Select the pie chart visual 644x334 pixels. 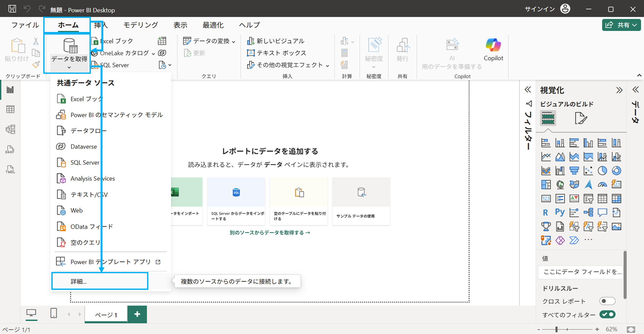point(602,170)
